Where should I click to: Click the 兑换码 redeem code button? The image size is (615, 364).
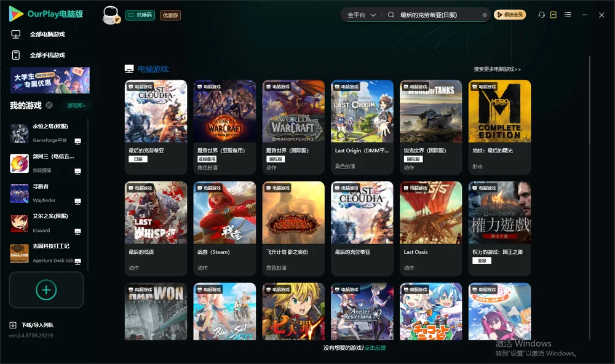[140, 15]
